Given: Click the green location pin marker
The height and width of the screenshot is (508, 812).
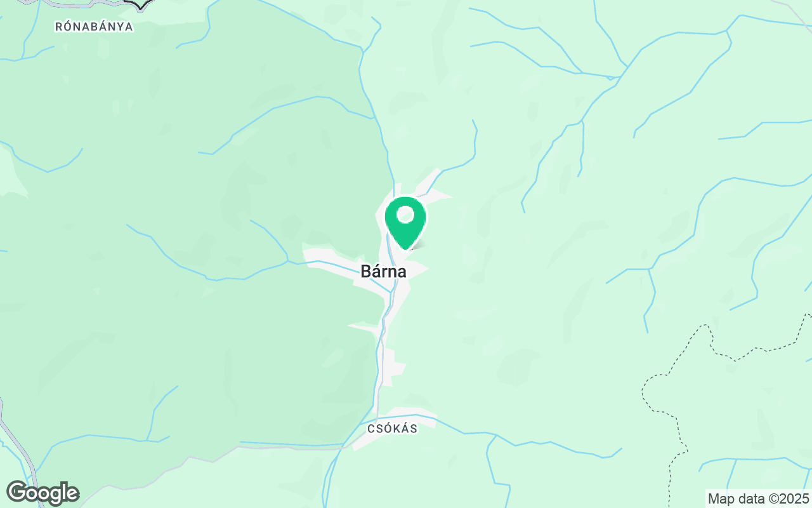Looking at the screenshot, I should [x=405, y=222].
